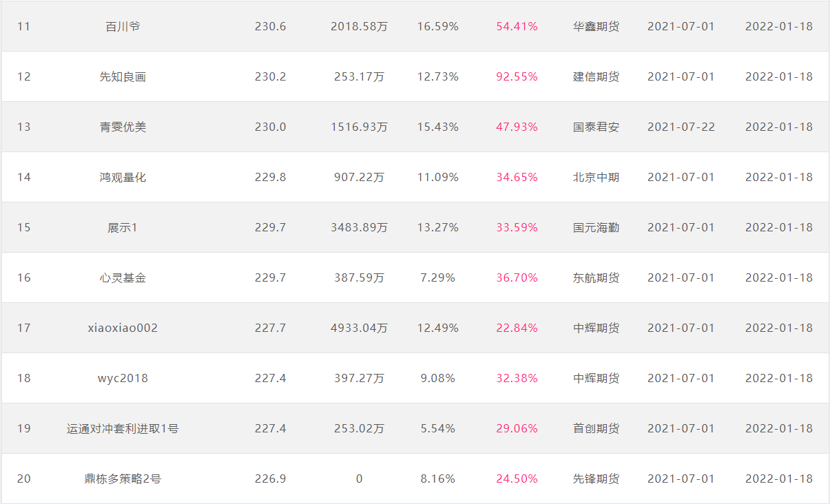830x504 pixels.
Task: Click the 2021-07-22 start date cell
Action: (x=681, y=127)
